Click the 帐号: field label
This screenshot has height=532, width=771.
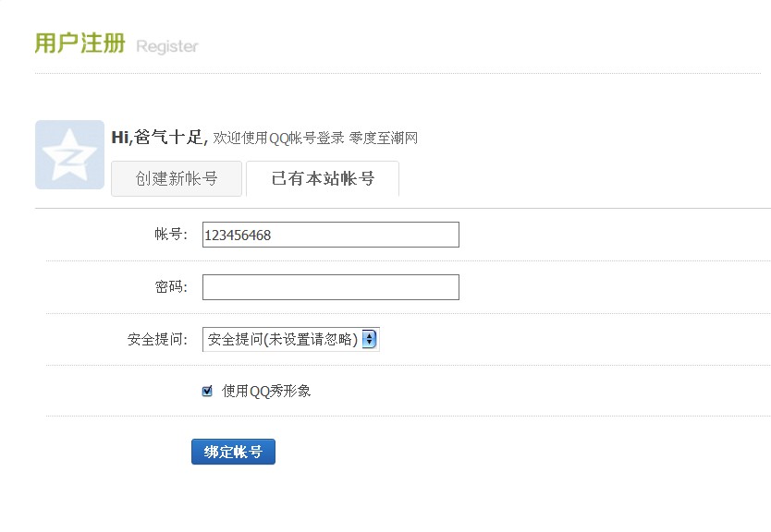pos(171,235)
